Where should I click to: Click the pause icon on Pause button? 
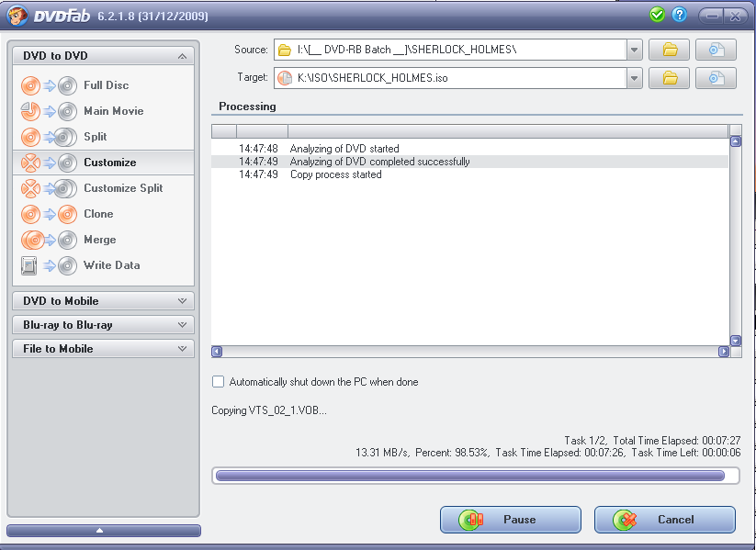click(x=471, y=520)
